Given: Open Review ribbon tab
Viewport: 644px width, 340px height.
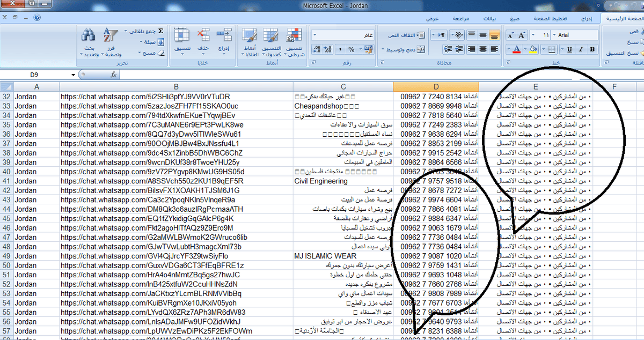Looking at the screenshot, I should pyautogui.click(x=462, y=18).
